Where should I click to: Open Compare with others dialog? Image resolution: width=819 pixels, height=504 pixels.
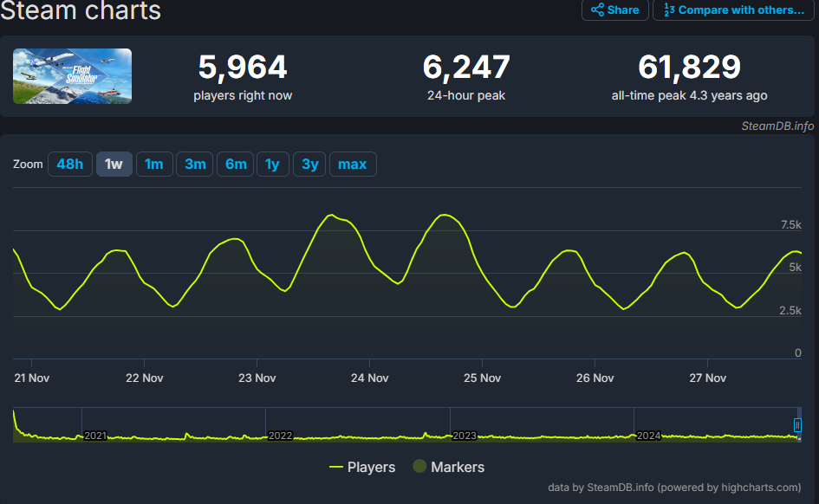click(x=733, y=10)
